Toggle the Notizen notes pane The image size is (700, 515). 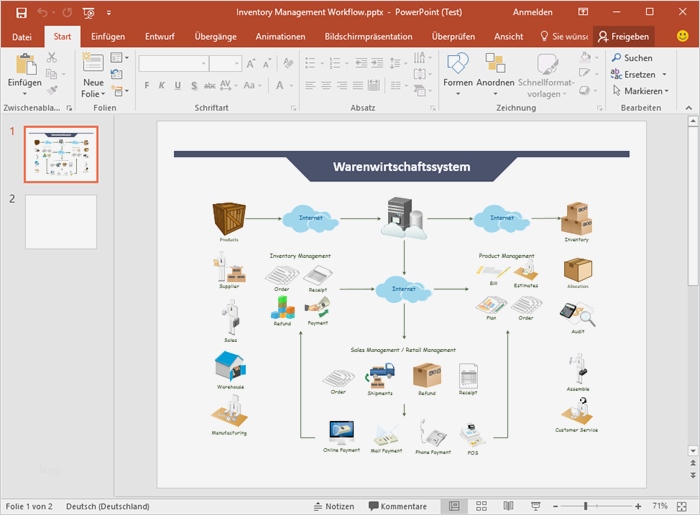click(334, 506)
